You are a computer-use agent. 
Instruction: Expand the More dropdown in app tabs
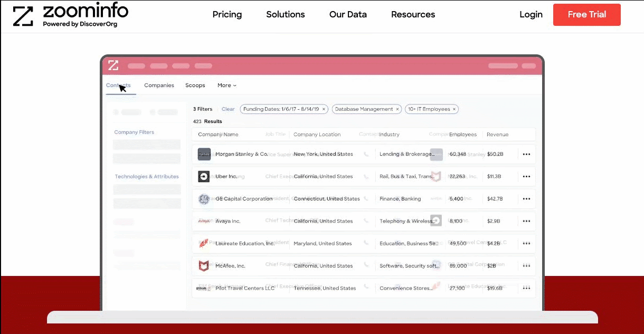click(227, 85)
